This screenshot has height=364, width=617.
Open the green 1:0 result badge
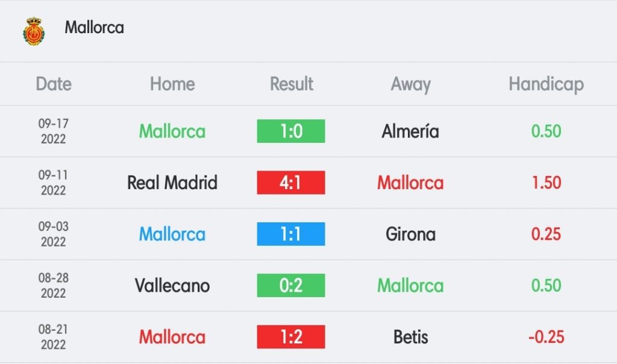291,131
